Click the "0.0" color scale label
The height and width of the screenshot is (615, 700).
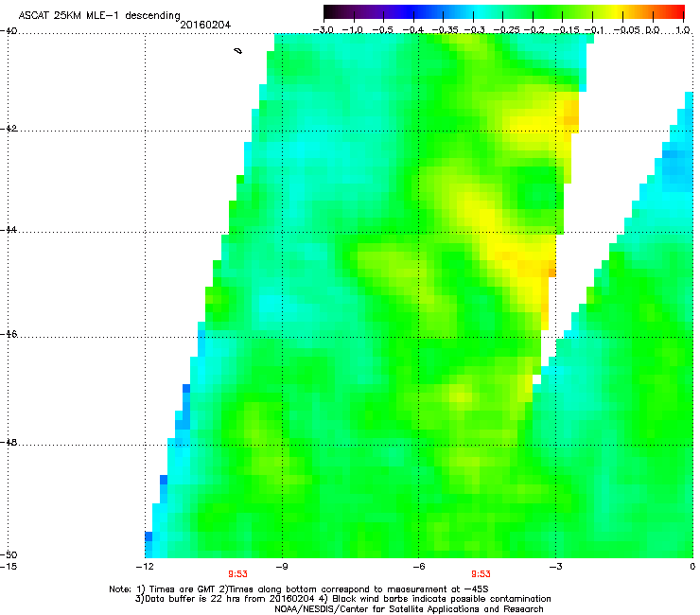click(x=653, y=30)
